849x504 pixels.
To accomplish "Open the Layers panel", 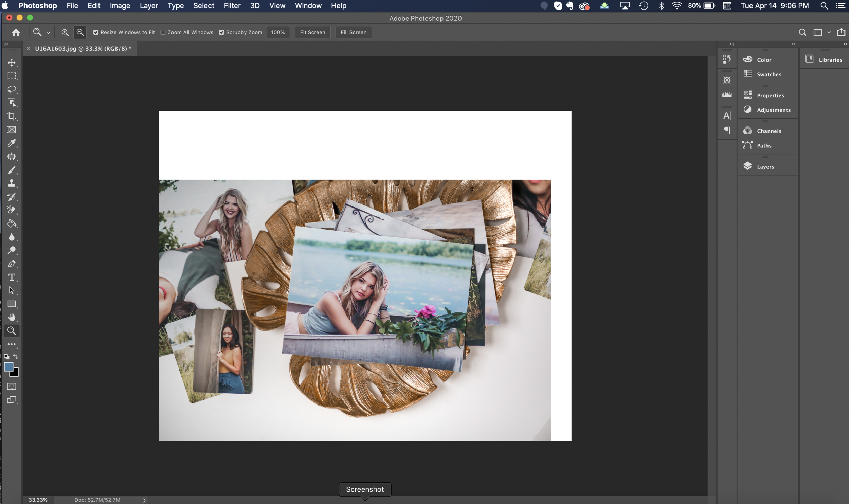I will point(765,167).
